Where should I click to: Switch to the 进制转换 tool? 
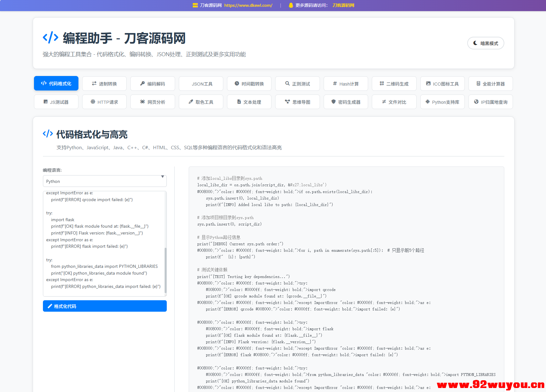(x=104, y=83)
